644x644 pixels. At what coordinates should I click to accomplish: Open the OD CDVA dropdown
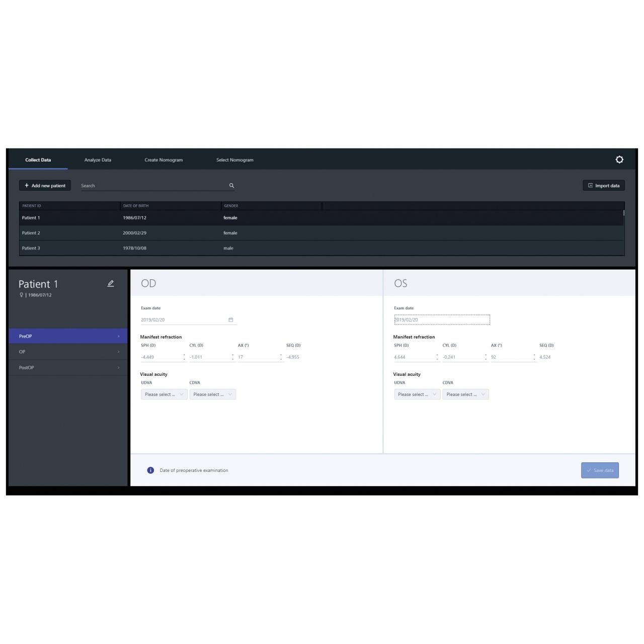tap(212, 394)
